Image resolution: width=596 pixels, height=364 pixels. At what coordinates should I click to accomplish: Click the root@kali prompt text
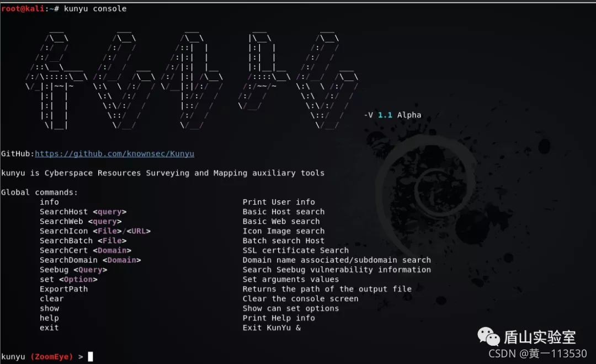click(x=23, y=8)
